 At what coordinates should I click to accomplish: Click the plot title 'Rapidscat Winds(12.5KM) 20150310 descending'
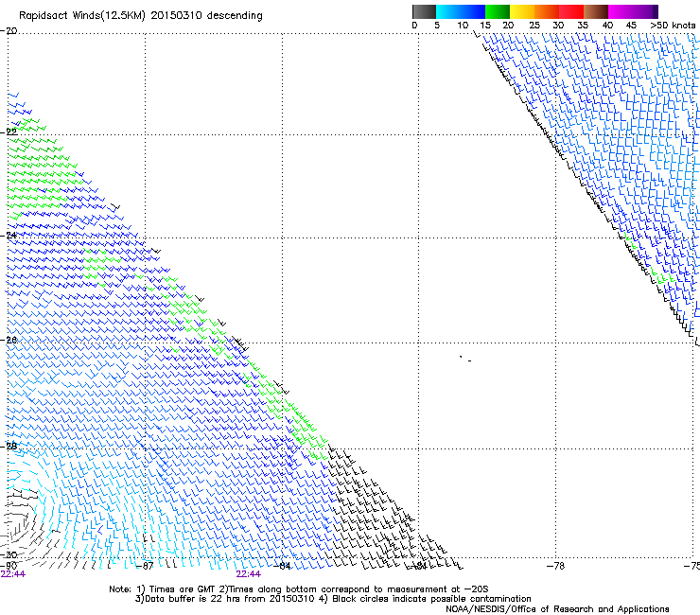[x=141, y=16]
